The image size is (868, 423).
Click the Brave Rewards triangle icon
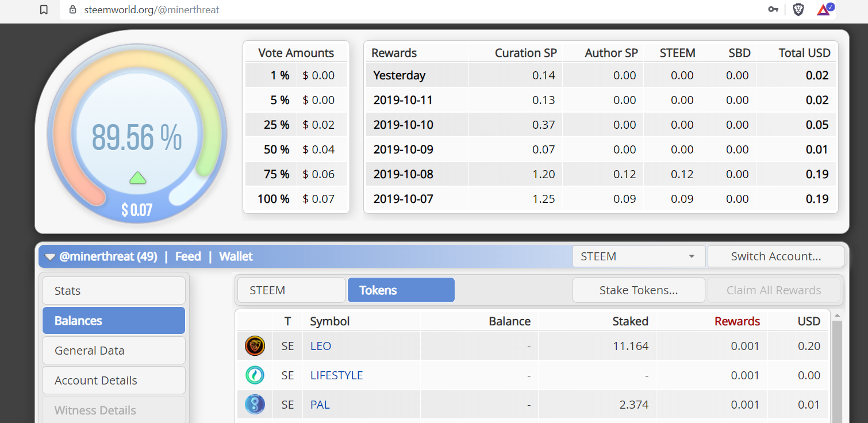(825, 9)
